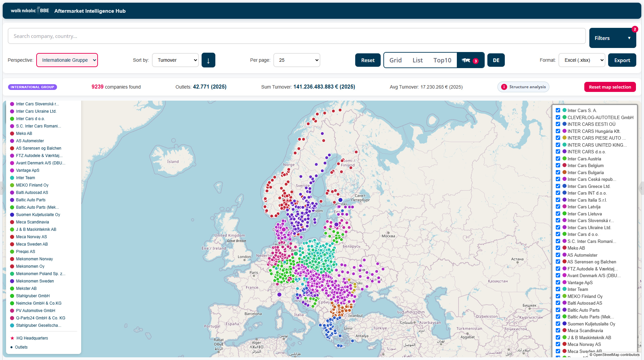The width and height of the screenshot is (644, 360).
Task: Click the map view icon with badge
Action: pyautogui.click(x=470, y=60)
